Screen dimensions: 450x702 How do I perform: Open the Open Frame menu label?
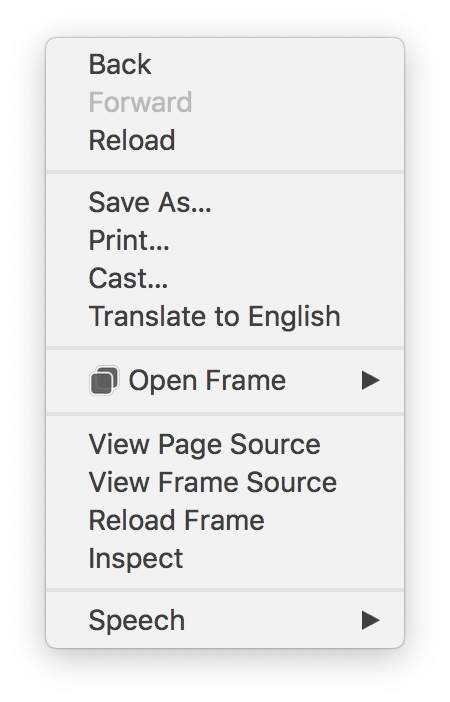tap(207, 381)
